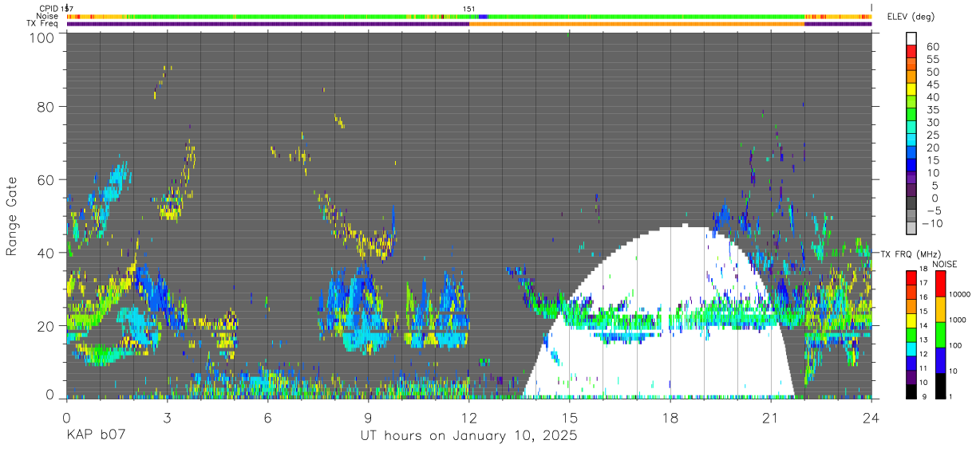Click the TX FRQ (MHz) colorbar title
The width and height of the screenshot is (980, 452).
pos(911,254)
